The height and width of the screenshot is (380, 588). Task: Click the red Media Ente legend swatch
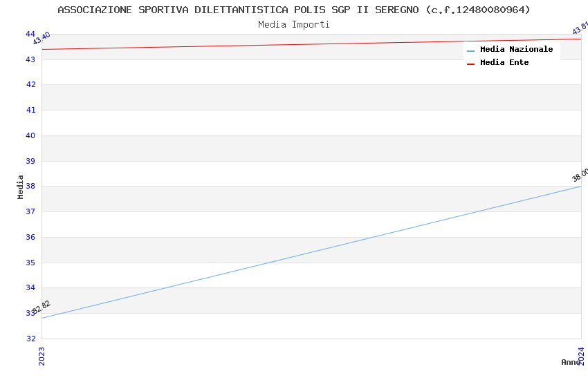point(470,64)
